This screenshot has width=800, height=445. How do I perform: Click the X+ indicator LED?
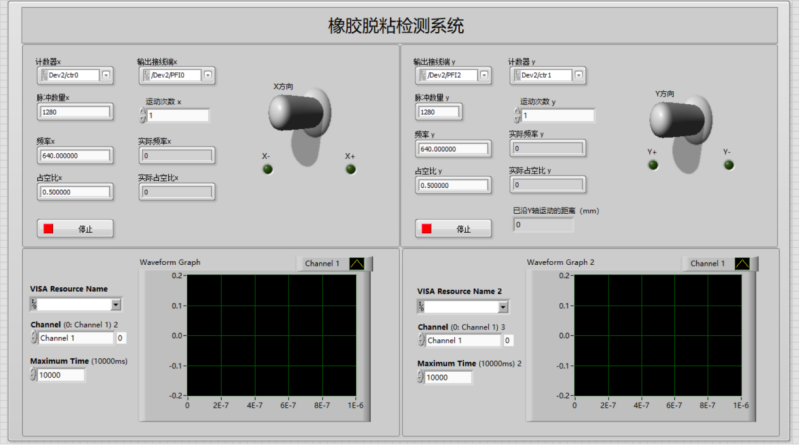[350, 169]
